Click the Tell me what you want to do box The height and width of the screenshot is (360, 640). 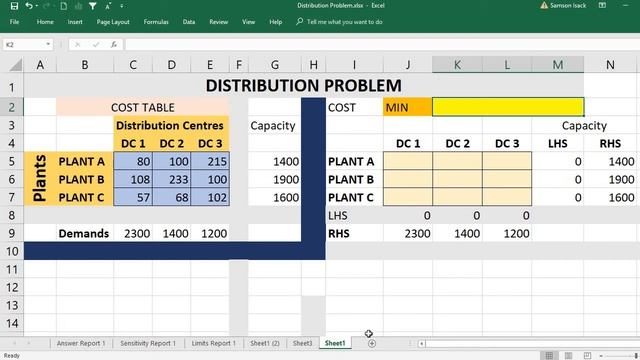340,22
